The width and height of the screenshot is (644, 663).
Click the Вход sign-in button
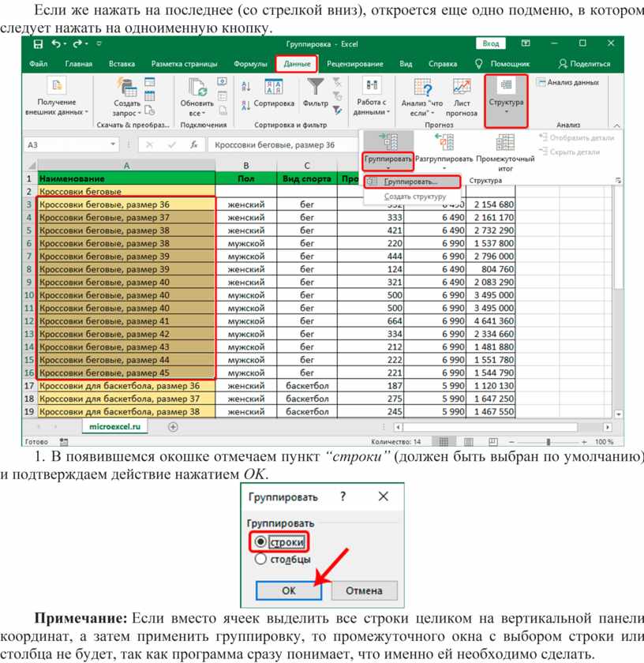pos(491,43)
